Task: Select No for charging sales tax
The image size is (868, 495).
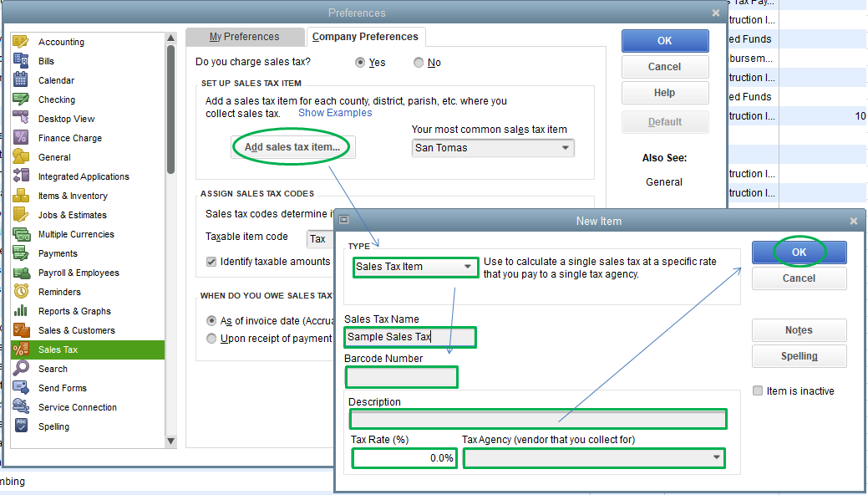Action: coord(419,63)
